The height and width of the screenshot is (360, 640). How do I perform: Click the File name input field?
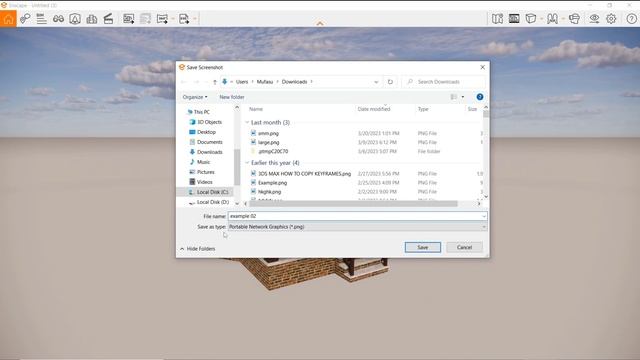pyautogui.click(x=357, y=216)
